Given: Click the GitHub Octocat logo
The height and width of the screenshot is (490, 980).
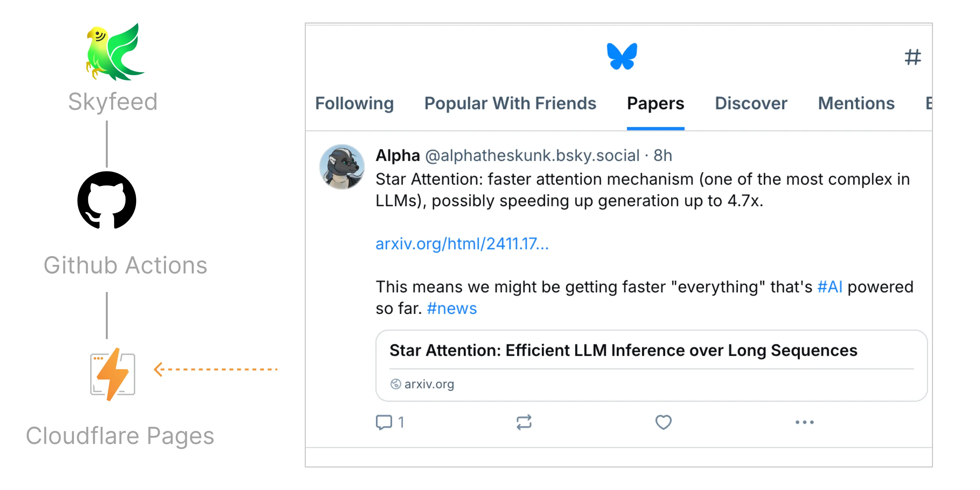Looking at the screenshot, I should (107, 200).
